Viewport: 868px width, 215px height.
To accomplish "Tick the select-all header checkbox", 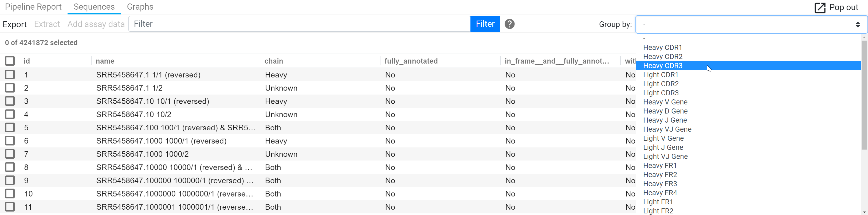I will click(x=10, y=61).
